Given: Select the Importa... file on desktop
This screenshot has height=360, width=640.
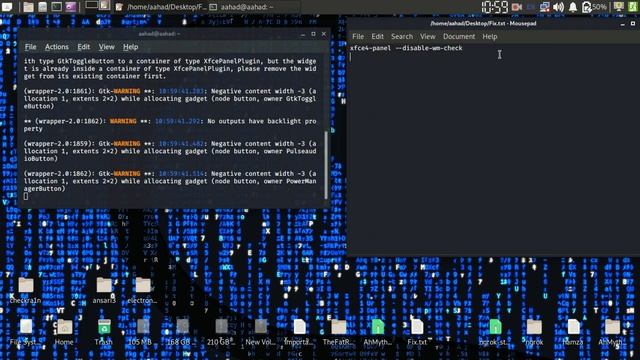Looking at the screenshot, I should 300,332.
